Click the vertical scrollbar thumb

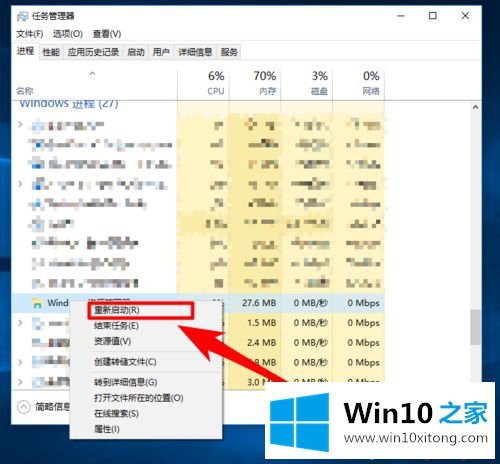[x=475, y=327]
